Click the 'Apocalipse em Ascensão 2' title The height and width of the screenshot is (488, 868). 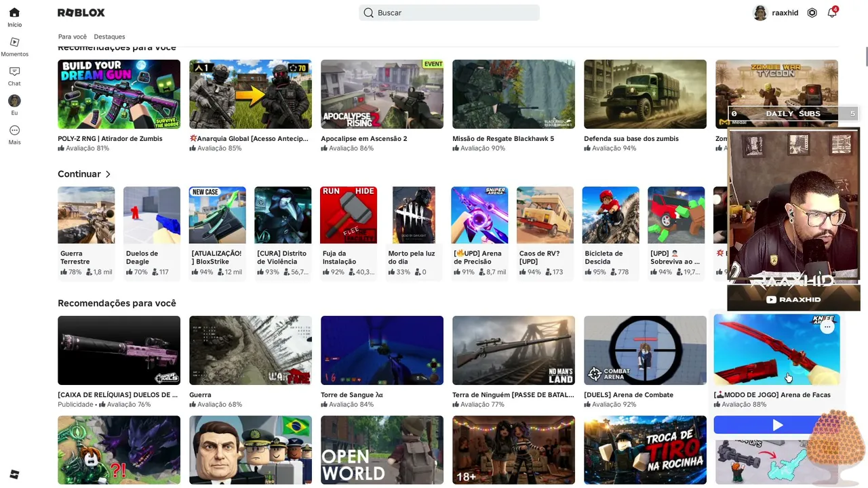(364, 139)
